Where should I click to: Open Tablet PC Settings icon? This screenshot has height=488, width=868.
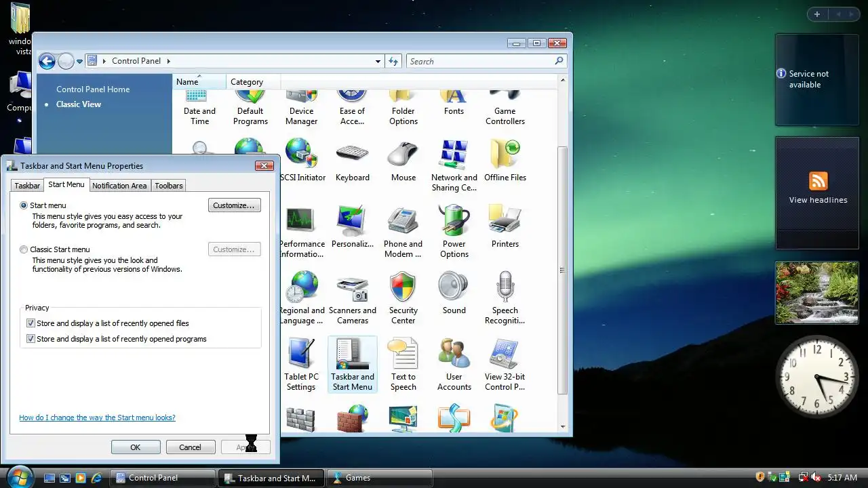tap(301, 365)
